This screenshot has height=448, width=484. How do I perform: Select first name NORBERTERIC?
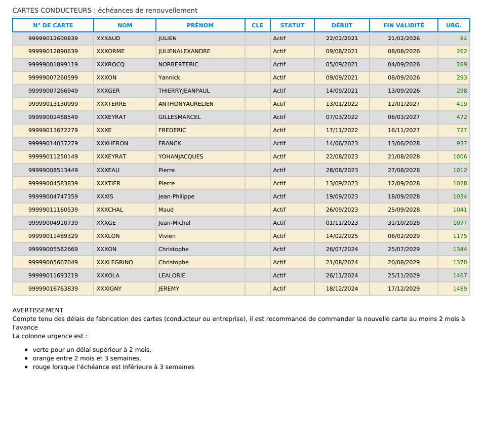[x=178, y=64]
